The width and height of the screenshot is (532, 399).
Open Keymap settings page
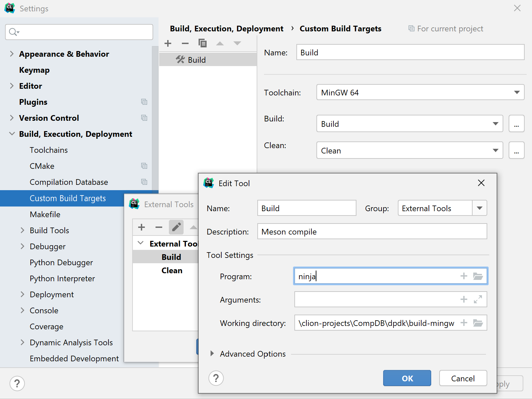[x=34, y=70]
